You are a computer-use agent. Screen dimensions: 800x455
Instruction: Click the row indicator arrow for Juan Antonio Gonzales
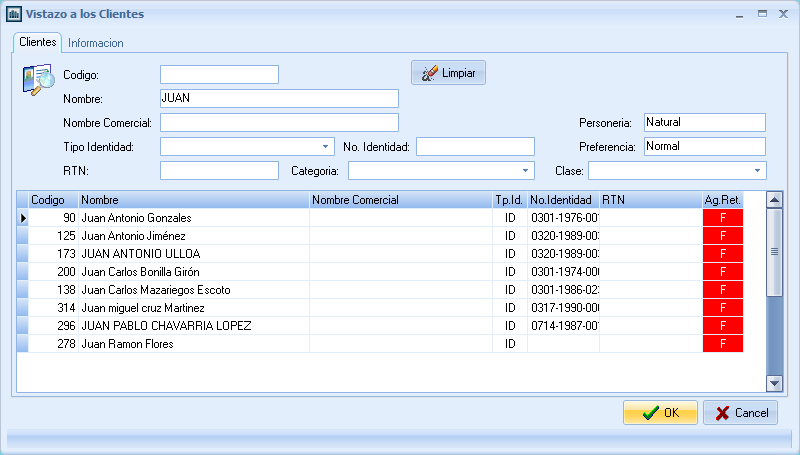click(x=23, y=218)
